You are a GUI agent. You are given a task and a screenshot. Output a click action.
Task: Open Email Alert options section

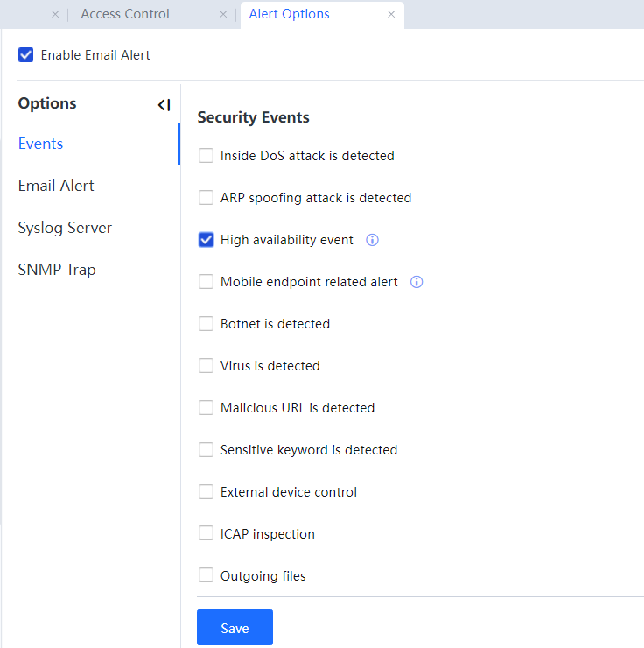[x=56, y=186]
